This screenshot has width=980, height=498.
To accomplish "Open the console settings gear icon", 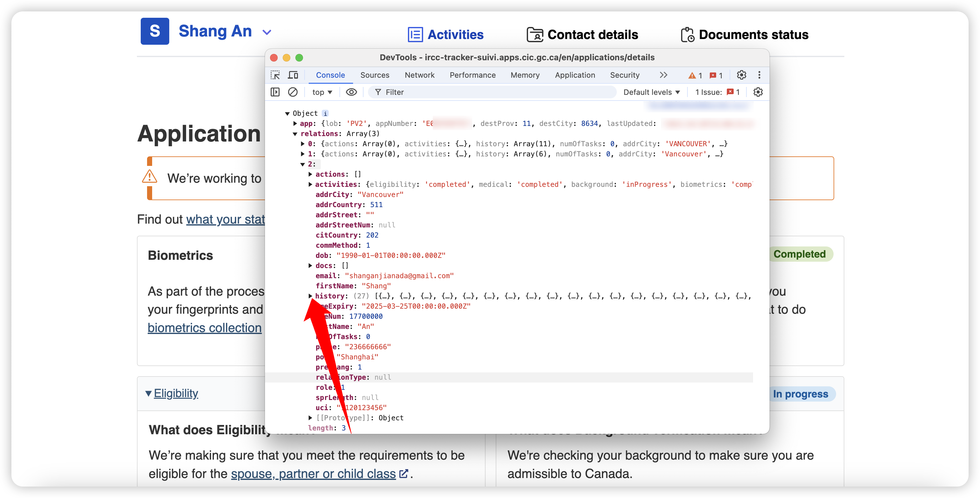I will pyautogui.click(x=758, y=92).
